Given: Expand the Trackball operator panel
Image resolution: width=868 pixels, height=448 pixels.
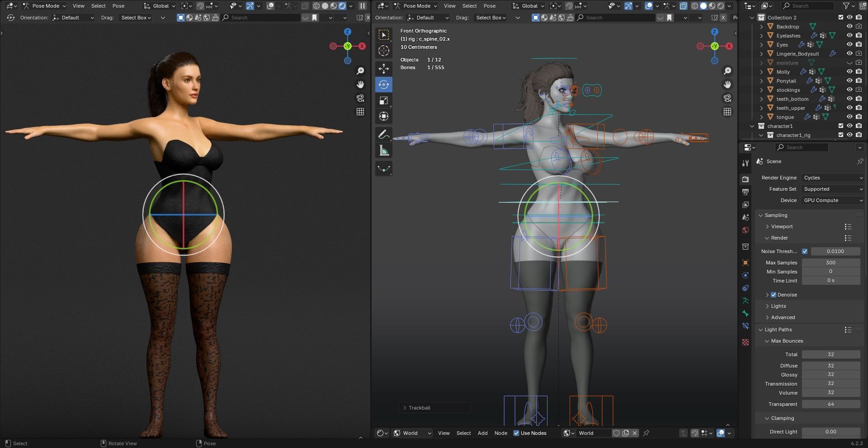Looking at the screenshot, I should click(x=405, y=408).
